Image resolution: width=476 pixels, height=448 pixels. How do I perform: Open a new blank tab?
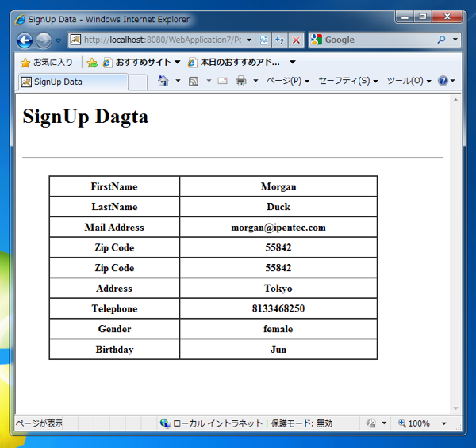click(138, 82)
